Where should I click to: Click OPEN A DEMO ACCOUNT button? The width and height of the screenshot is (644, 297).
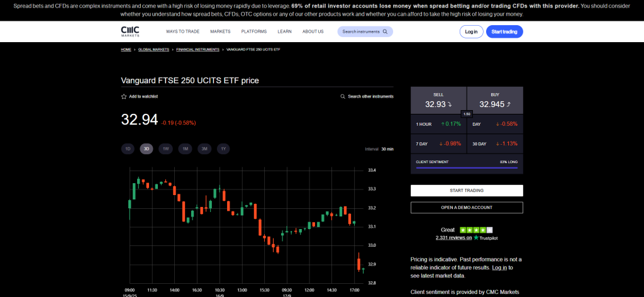coord(467,208)
